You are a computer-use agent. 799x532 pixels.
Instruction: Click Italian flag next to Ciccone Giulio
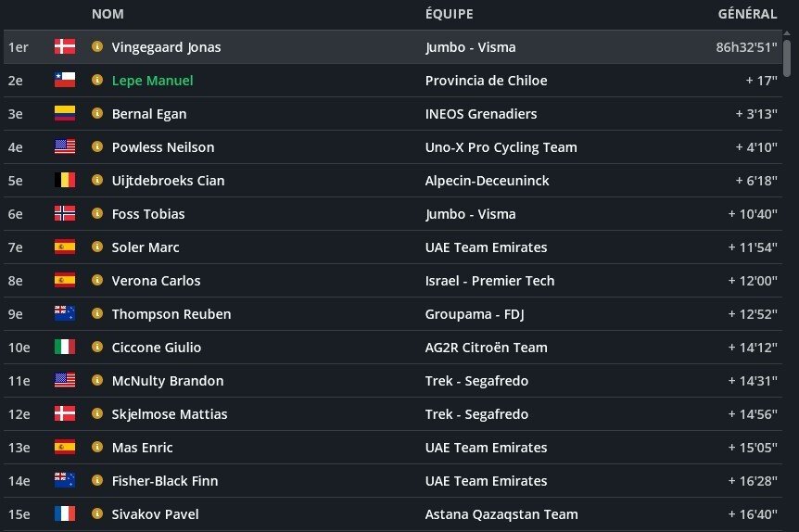click(x=65, y=348)
